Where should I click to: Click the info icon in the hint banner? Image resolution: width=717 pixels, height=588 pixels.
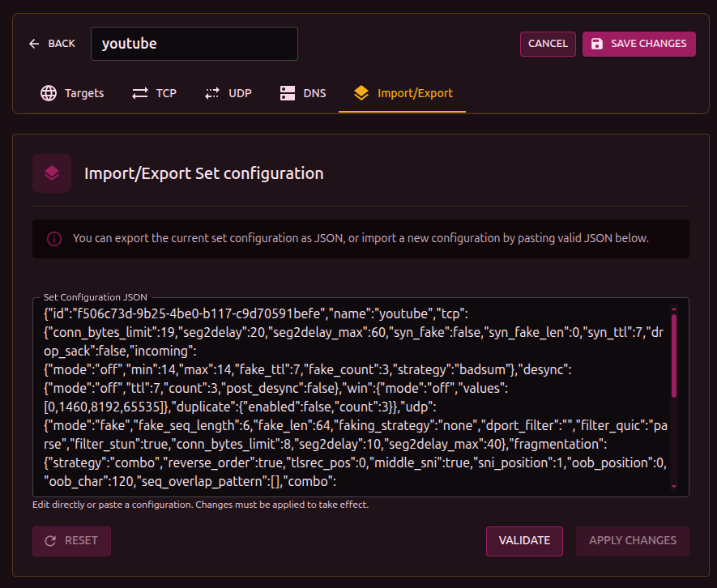[x=54, y=239]
